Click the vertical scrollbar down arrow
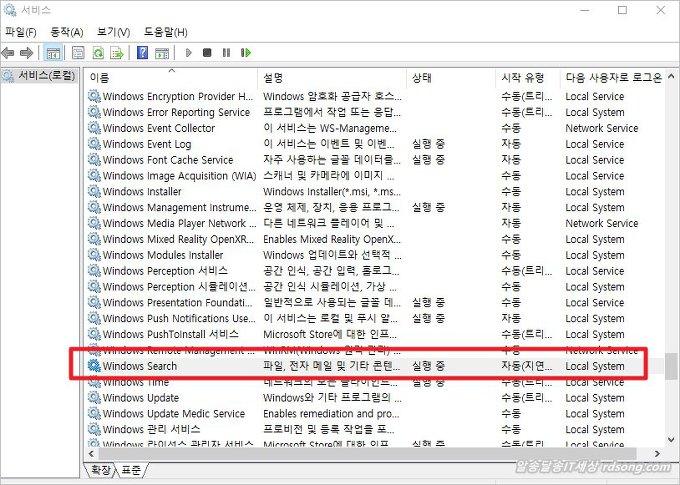The height and width of the screenshot is (485, 680). [672, 440]
